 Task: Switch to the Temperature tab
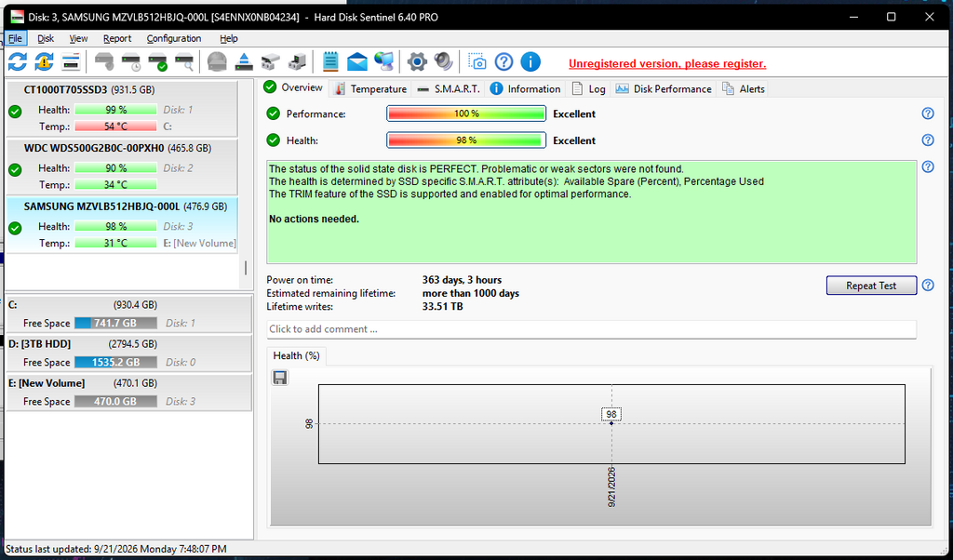(x=370, y=88)
